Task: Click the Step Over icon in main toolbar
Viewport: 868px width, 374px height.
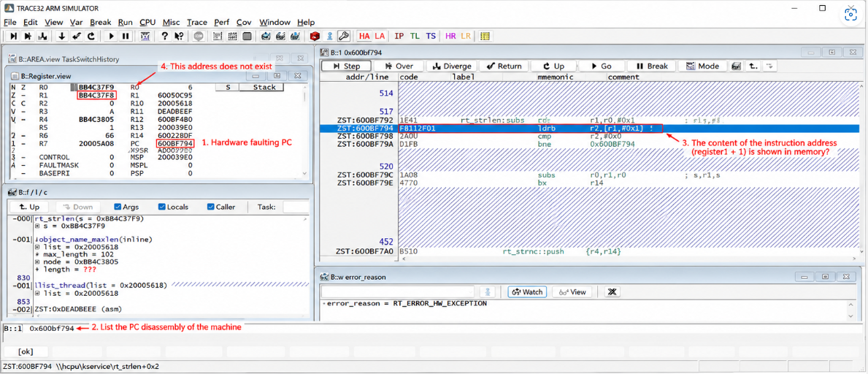Action: [x=27, y=36]
